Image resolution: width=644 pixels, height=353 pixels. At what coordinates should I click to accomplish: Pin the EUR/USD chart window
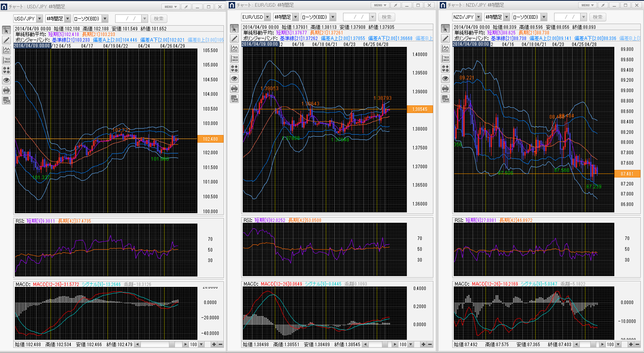click(396, 5)
